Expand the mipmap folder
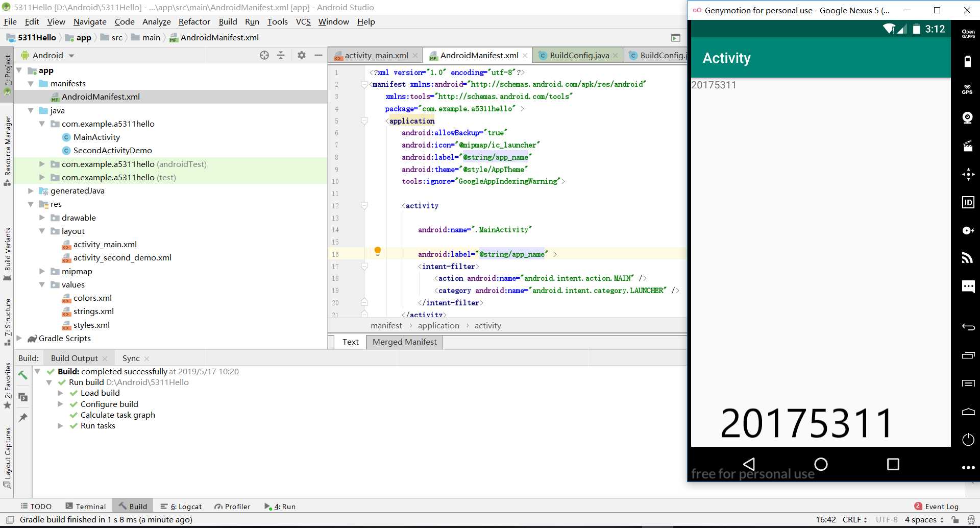980x528 pixels. pyautogui.click(x=42, y=271)
